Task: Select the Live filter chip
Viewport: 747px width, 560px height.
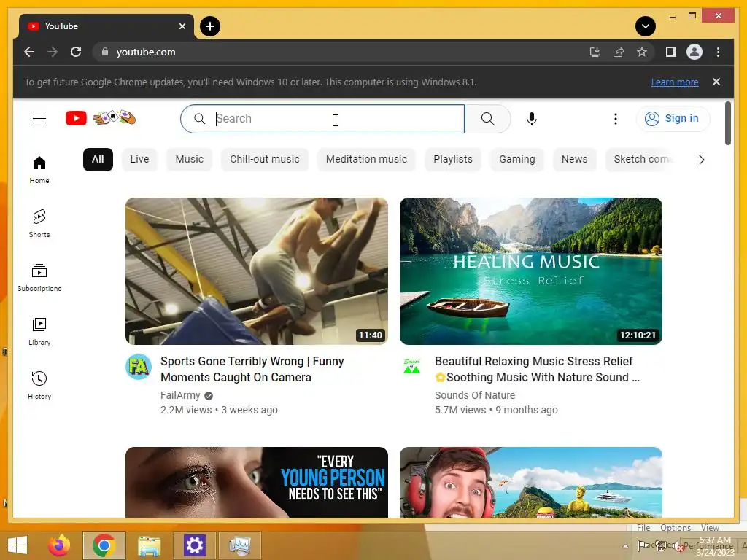Action: click(139, 159)
